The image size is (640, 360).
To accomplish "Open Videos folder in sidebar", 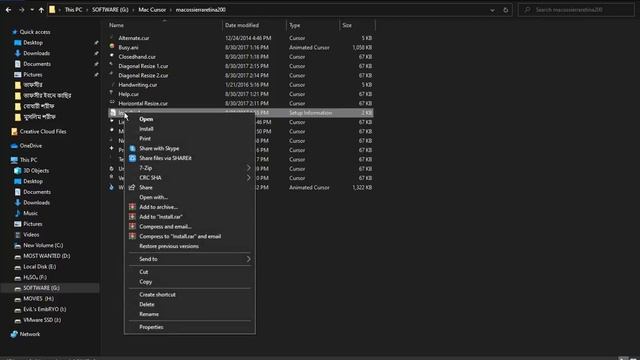I will [31, 235].
